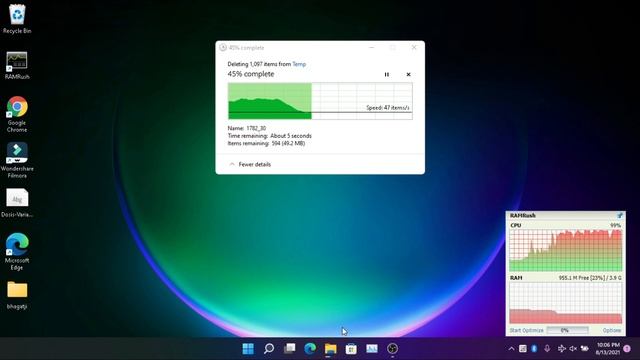Open the Recycle Bin desktop icon

[17, 19]
